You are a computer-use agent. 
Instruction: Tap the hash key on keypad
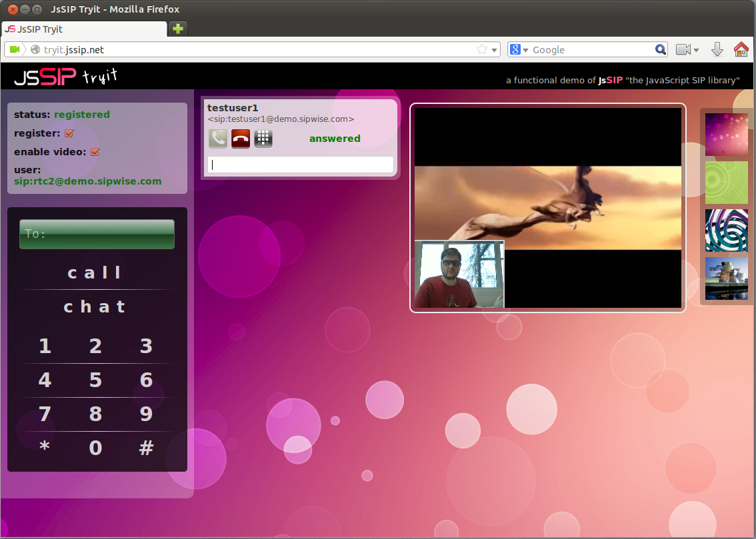(x=146, y=448)
